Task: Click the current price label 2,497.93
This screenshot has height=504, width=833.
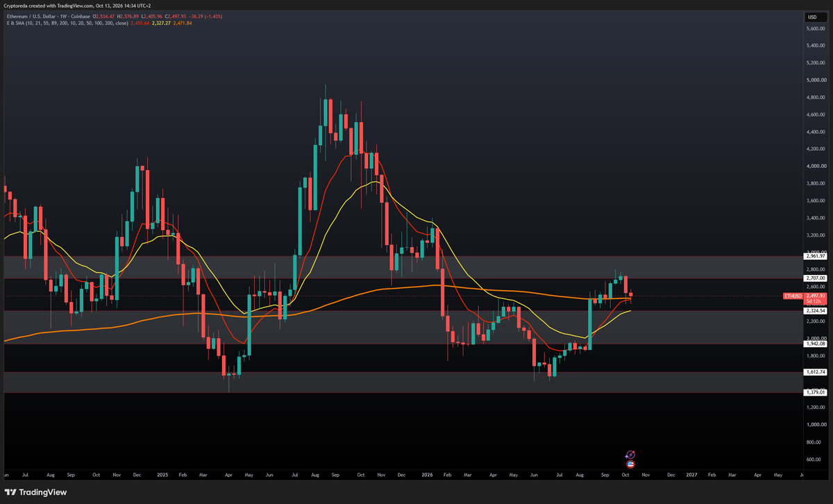Action: point(816,296)
